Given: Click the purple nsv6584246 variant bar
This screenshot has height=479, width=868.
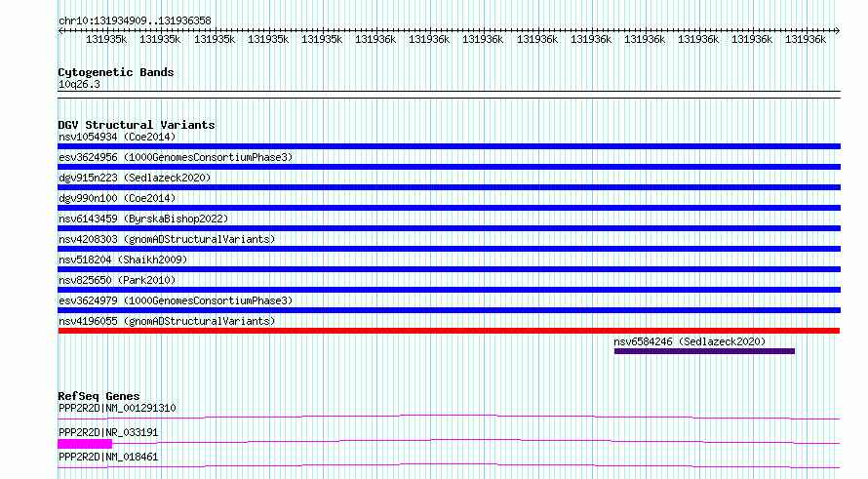Looking at the screenshot, I should tap(704, 351).
